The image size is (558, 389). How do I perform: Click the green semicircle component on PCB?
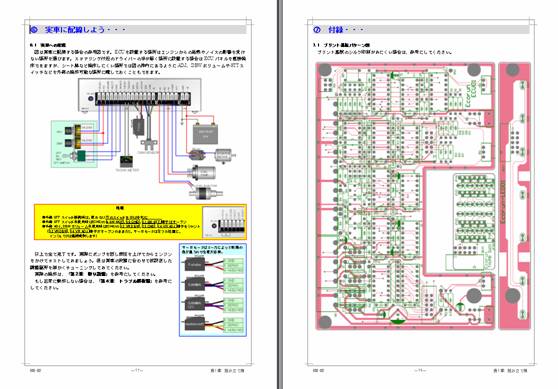[398, 317]
